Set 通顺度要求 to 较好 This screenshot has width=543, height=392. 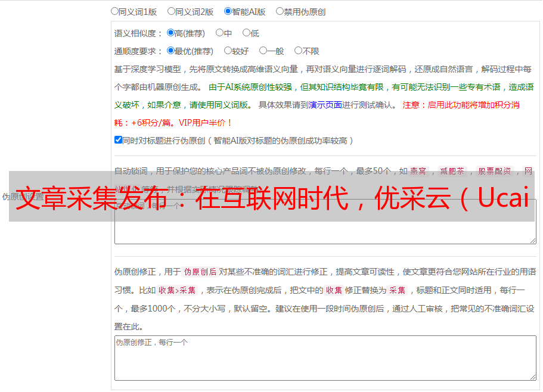tap(228, 51)
